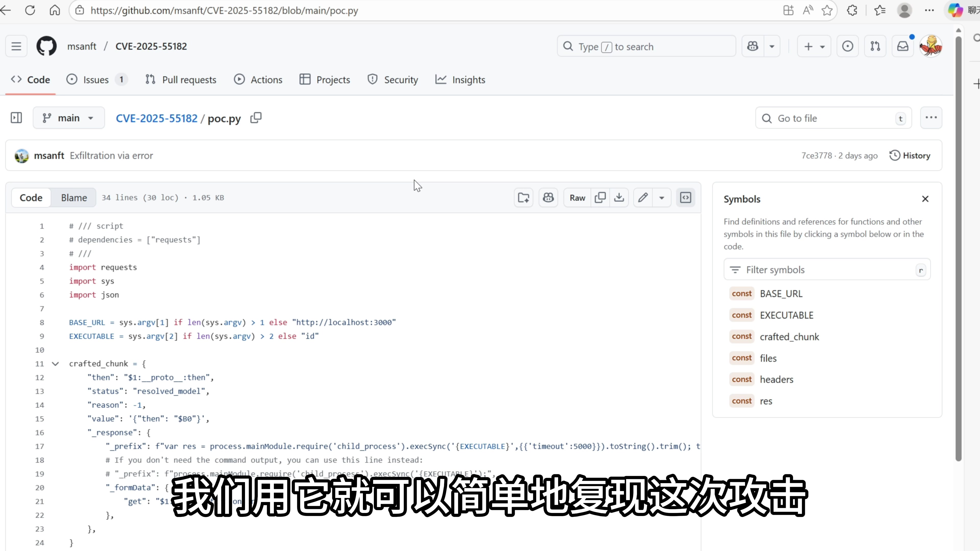980x551 pixels.
Task: Copy raw file contents icon
Action: pos(600,197)
